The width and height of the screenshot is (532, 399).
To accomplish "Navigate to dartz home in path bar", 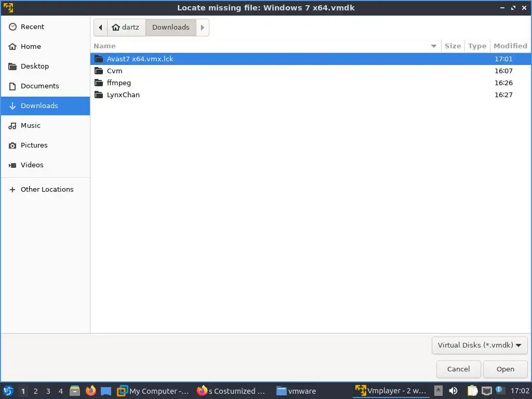I will pos(126,28).
